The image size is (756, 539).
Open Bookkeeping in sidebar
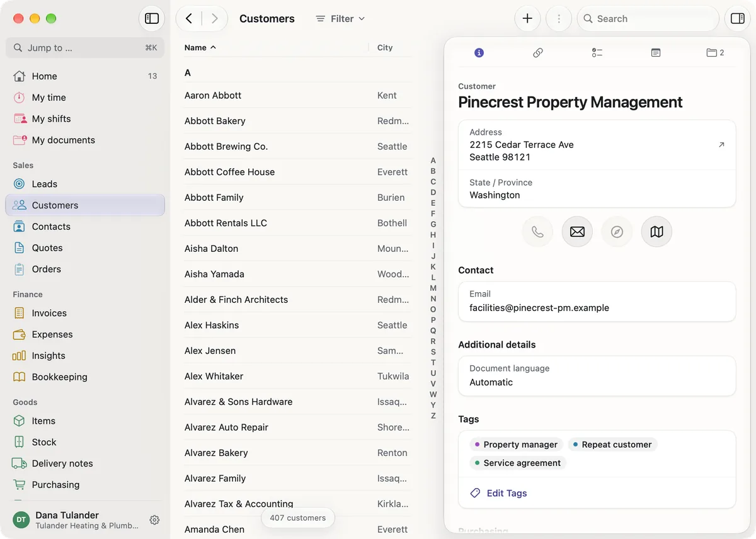[x=85, y=377]
